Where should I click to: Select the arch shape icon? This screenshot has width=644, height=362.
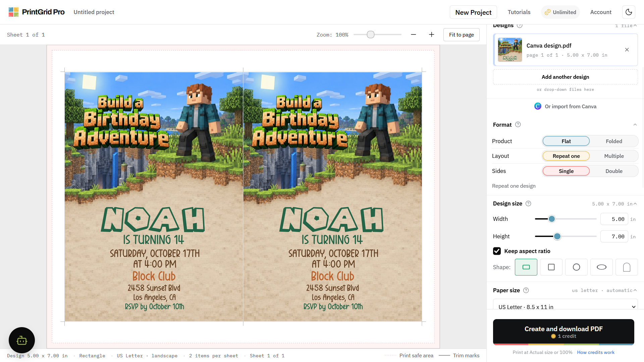click(x=627, y=267)
